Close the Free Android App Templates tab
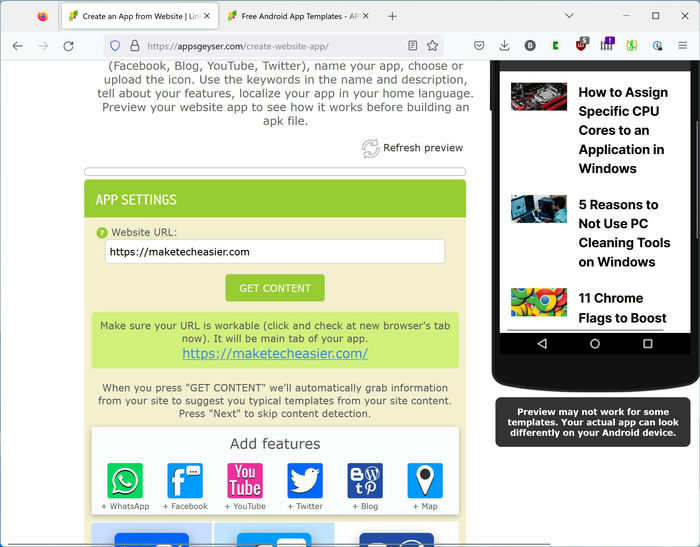 coord(366,16)
